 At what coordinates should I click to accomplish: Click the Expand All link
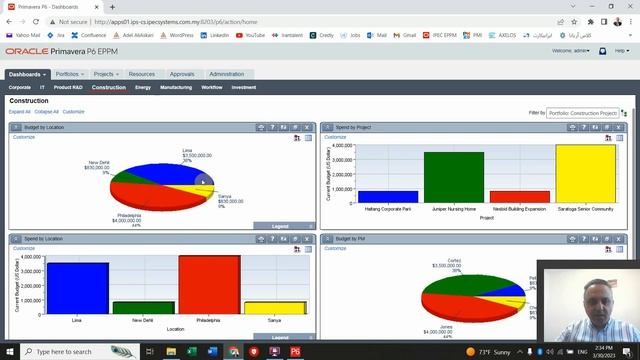coord(19,111)
